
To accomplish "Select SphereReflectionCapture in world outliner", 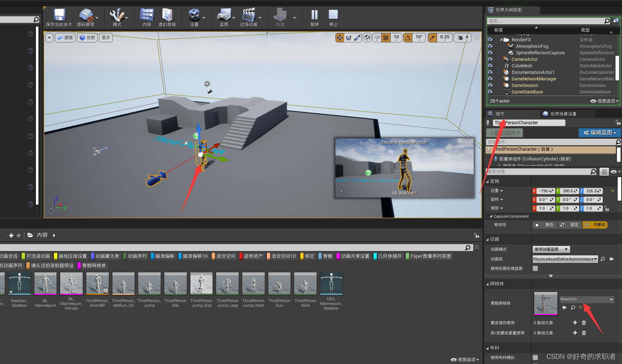I will 540,53.
